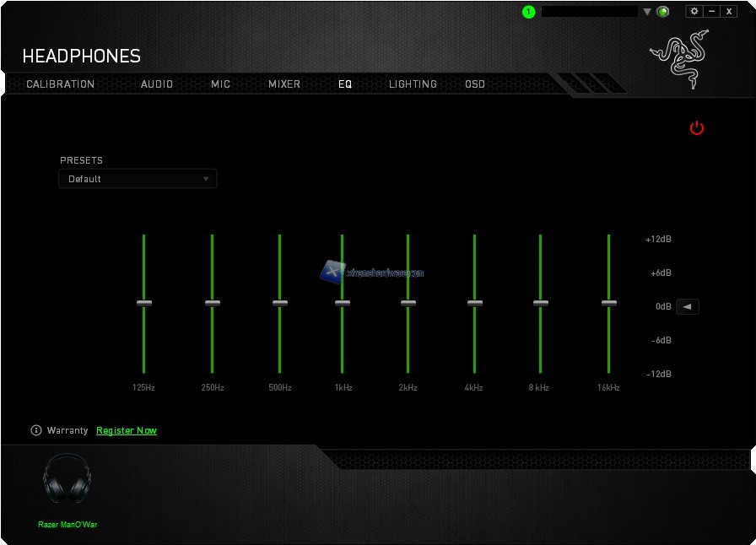Toggle the EQ red power button
Screen dimensions: 756x545
click(x=696, y=128)
